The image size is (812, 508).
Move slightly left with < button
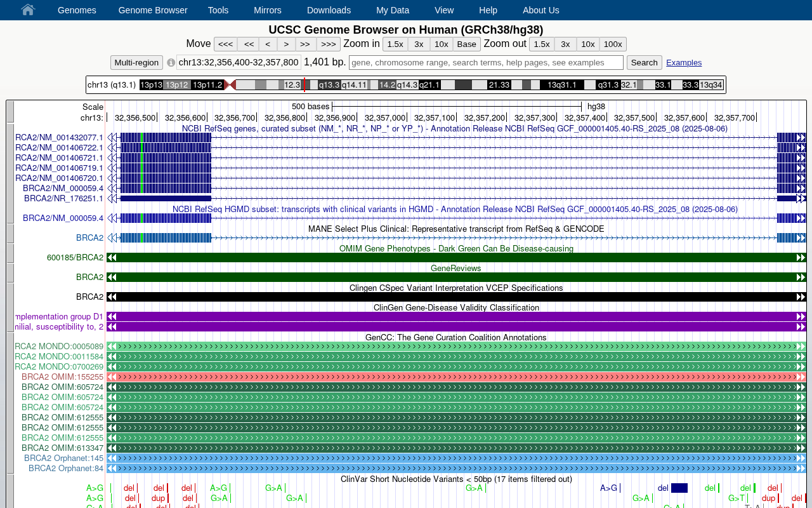coord(268,44)
